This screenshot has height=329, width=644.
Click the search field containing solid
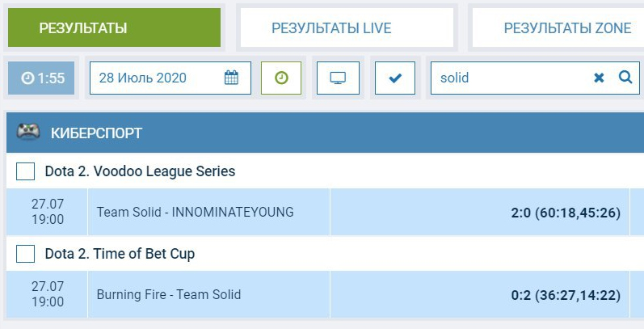(509, 78)
